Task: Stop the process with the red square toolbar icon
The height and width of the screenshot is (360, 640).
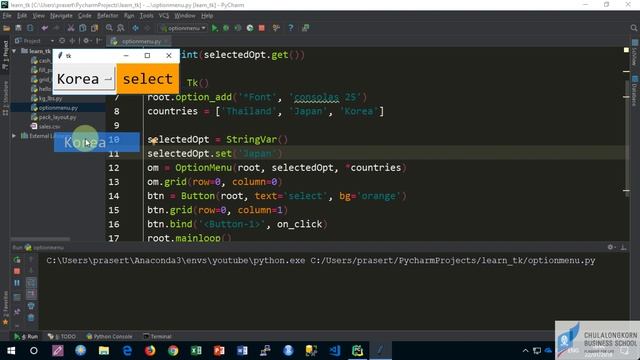Action: [262, 28]
